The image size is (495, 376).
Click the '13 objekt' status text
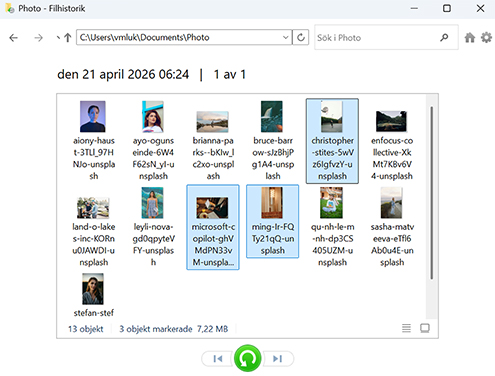(86, 329)
